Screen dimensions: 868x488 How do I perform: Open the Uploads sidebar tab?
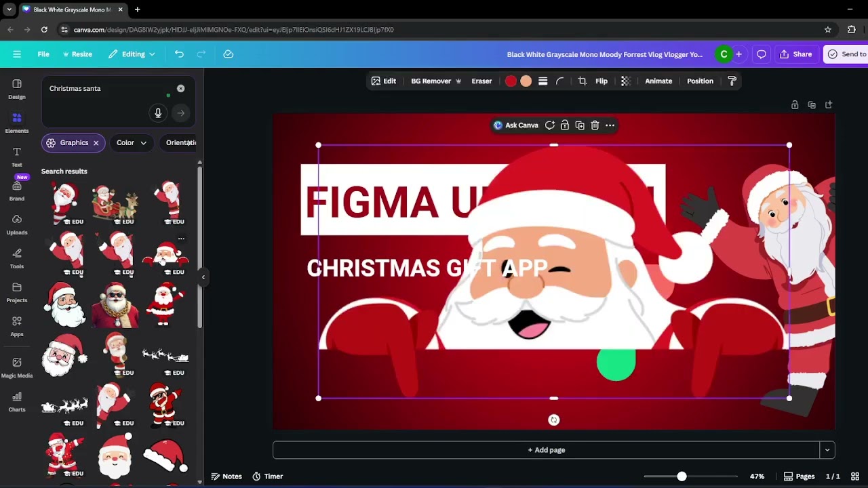[x=17, y=224]
